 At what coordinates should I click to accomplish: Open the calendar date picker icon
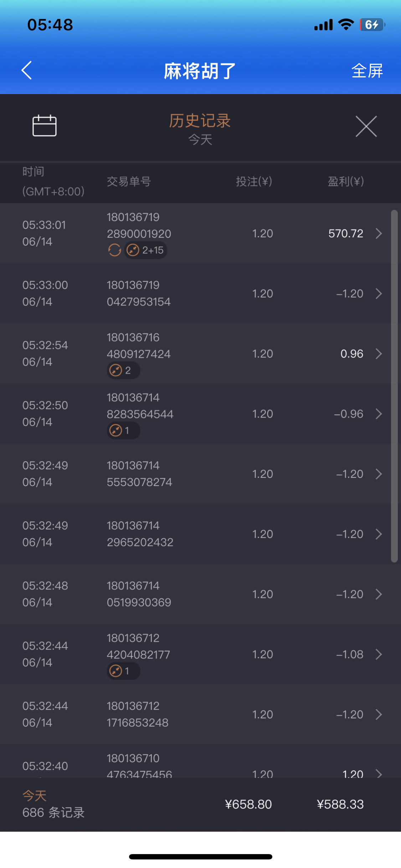45,126
